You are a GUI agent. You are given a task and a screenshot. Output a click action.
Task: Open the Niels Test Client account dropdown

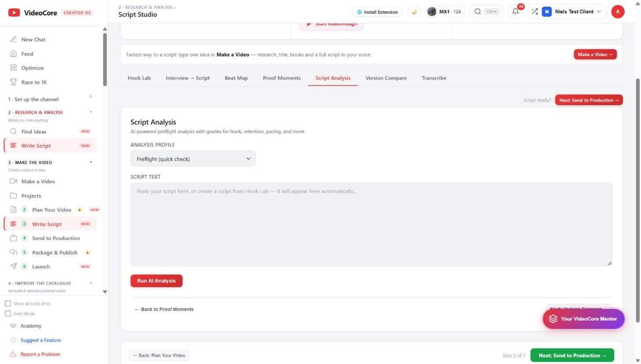(573, 12)
